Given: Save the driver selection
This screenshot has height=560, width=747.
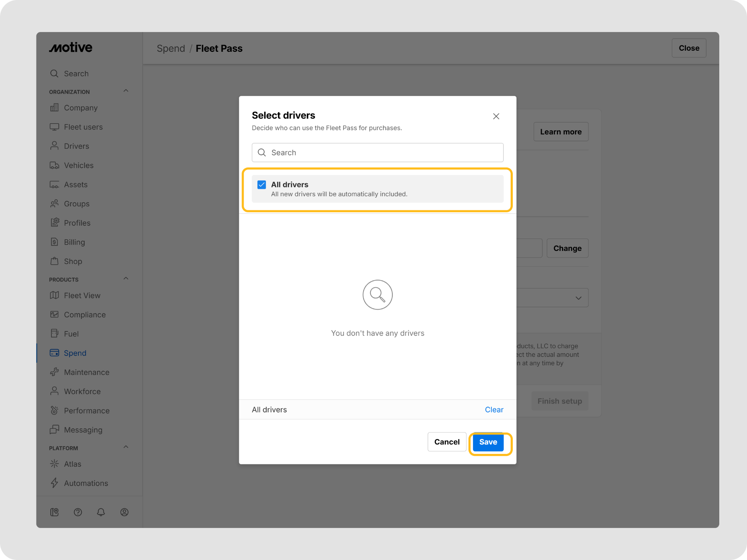Looking at the screenshot, I should click(x=488, y=442).
